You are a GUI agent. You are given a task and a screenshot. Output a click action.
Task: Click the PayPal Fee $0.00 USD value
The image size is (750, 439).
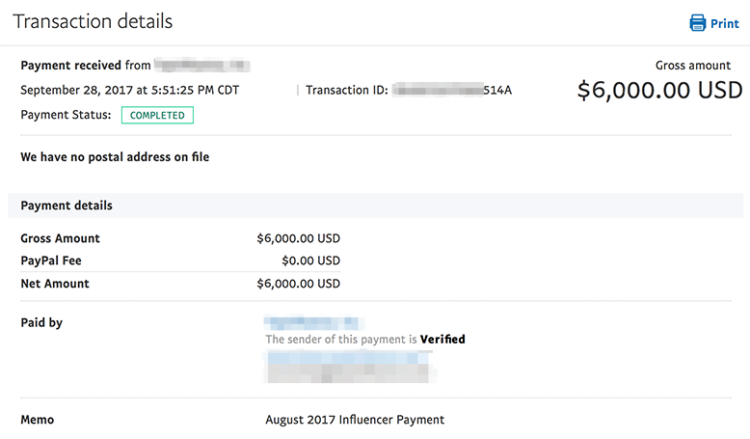pyautogui.click(x=311, y=261)
